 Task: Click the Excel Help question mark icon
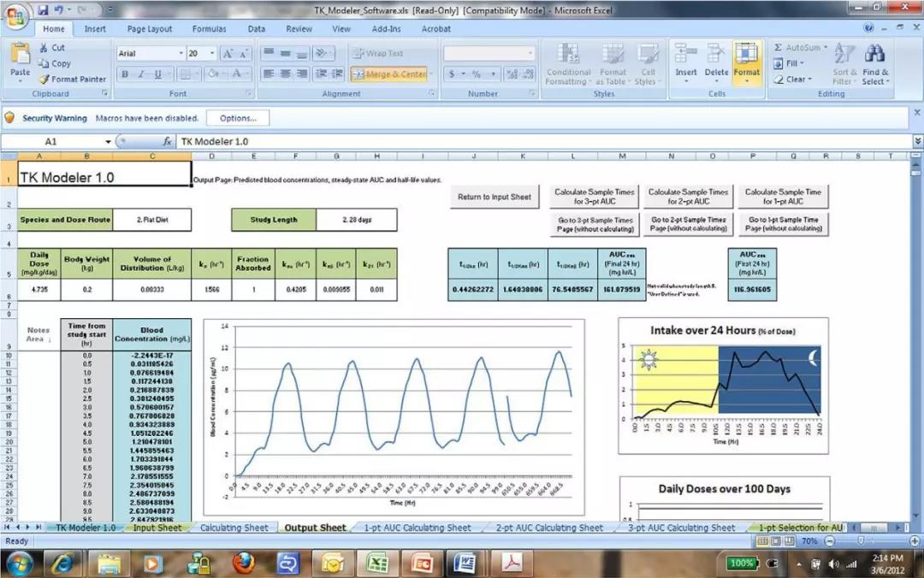(x=869, y=28)
